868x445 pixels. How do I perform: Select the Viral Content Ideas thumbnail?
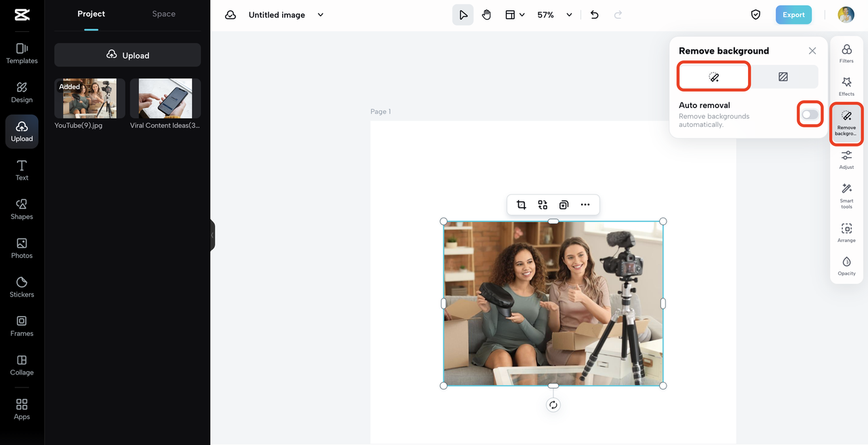click(165, 98)
